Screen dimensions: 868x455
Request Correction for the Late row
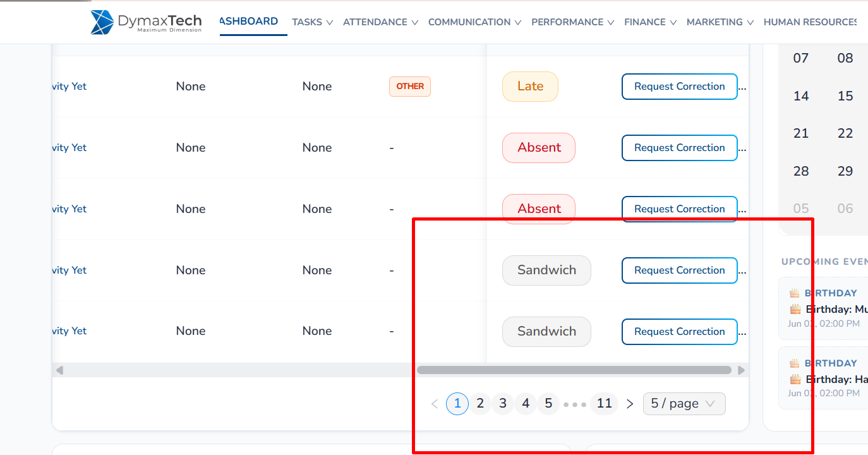(x=680, y=87)
